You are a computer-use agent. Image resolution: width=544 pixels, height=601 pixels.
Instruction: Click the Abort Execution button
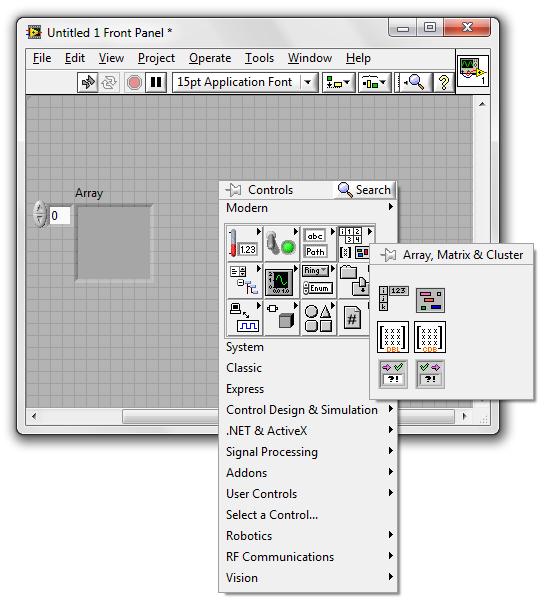(134, 82)
